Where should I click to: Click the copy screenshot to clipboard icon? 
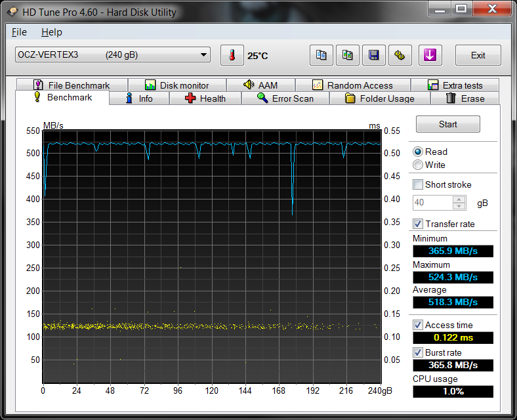pos(348,55)
